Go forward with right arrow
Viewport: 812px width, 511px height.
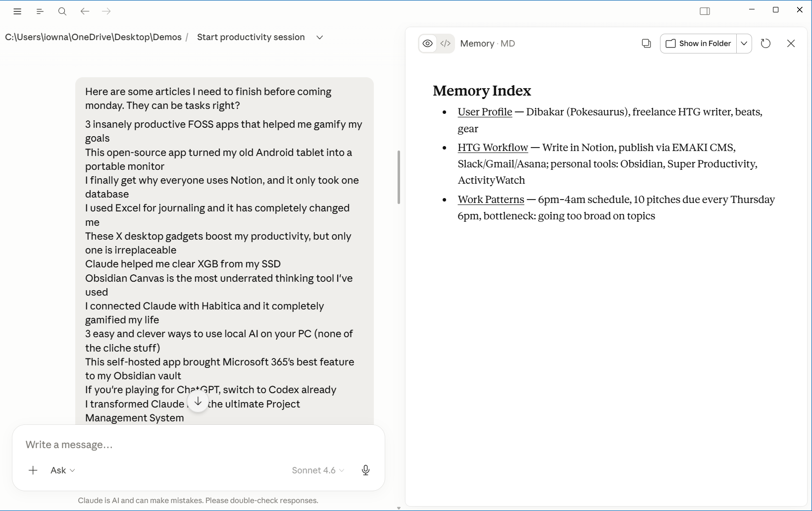106,11
